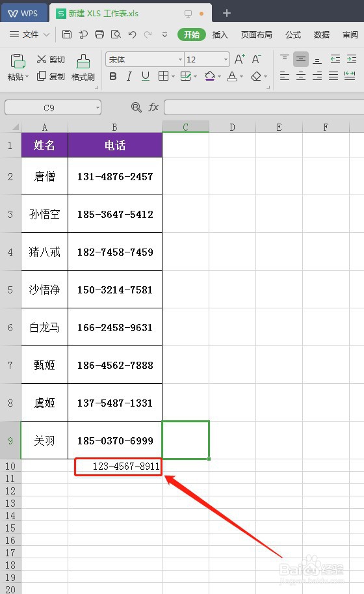This screenshot has height=594, width=364.
Task: Expand the clear eraser dropdown arrow
Action: (x=265, y=77)
